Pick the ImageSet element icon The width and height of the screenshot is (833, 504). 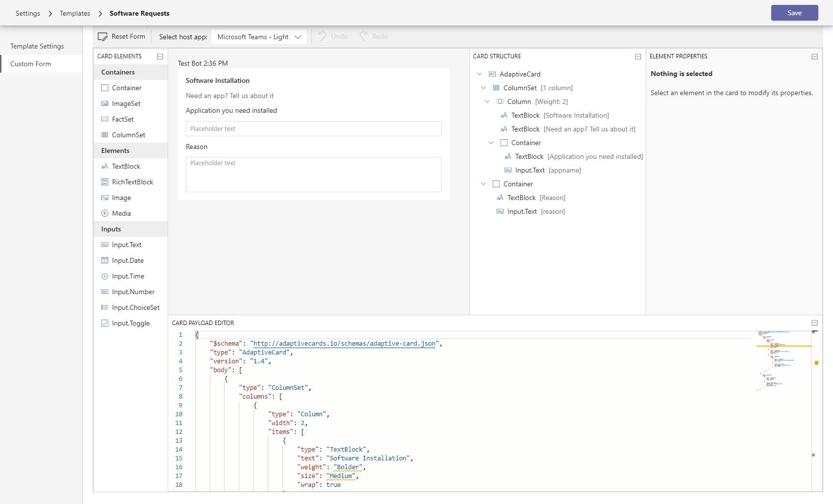pyautogui.click(x=104, y=103)
